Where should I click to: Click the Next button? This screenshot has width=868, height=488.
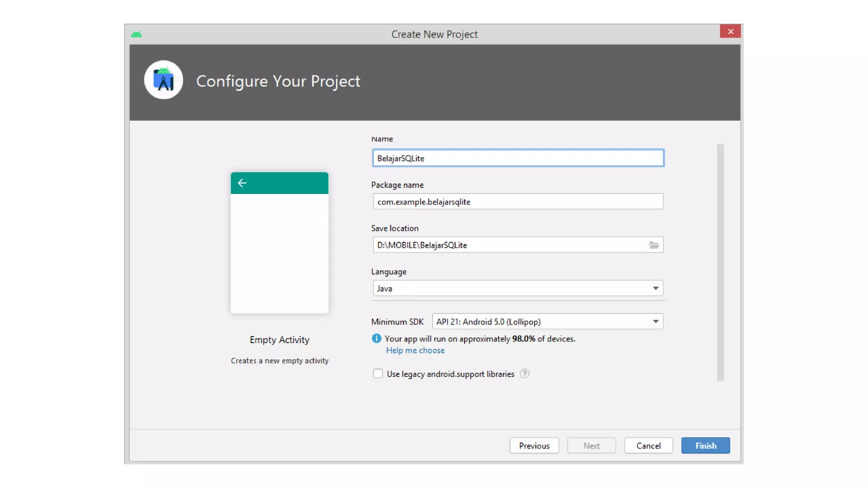click(591, 446)
